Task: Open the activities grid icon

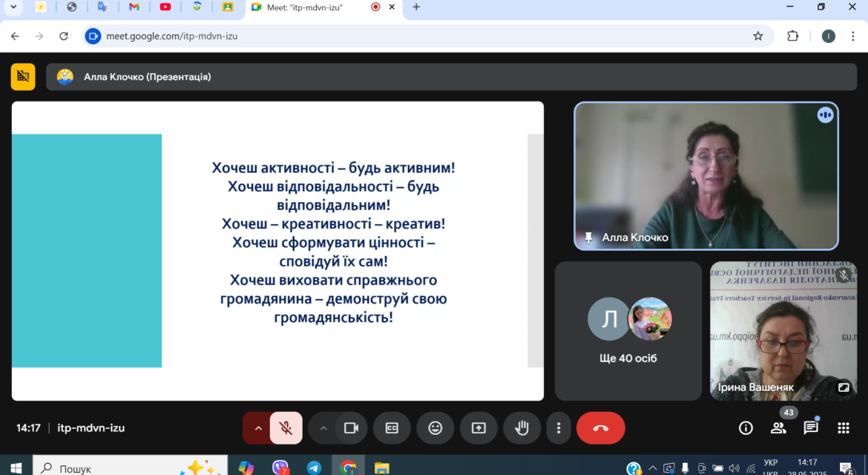Action: [843, 428]
